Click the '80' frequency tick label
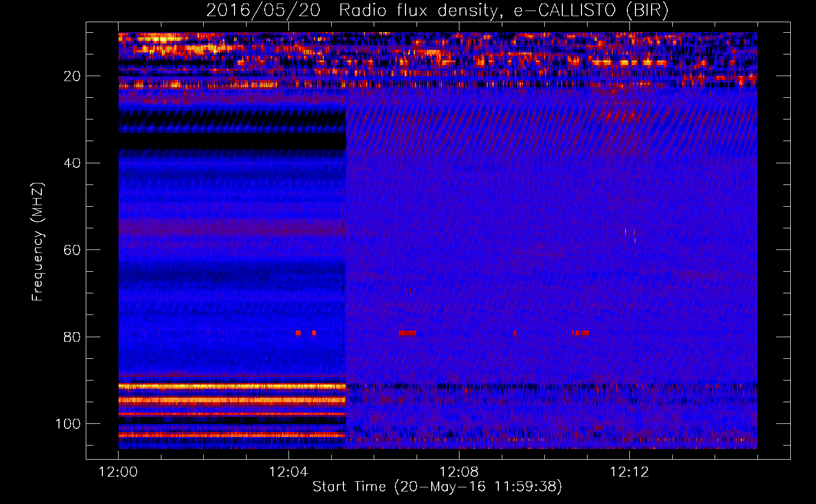The image size is (816, 504). 73,337
